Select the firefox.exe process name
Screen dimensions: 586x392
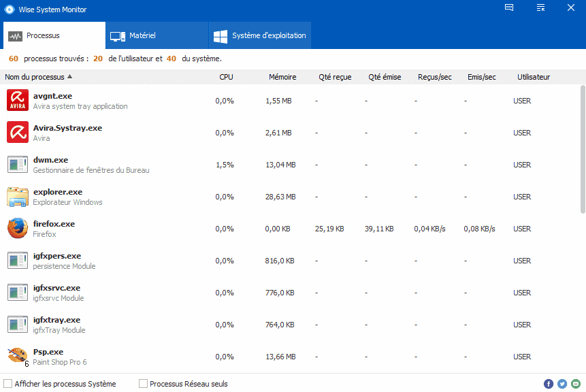(54, 224)
